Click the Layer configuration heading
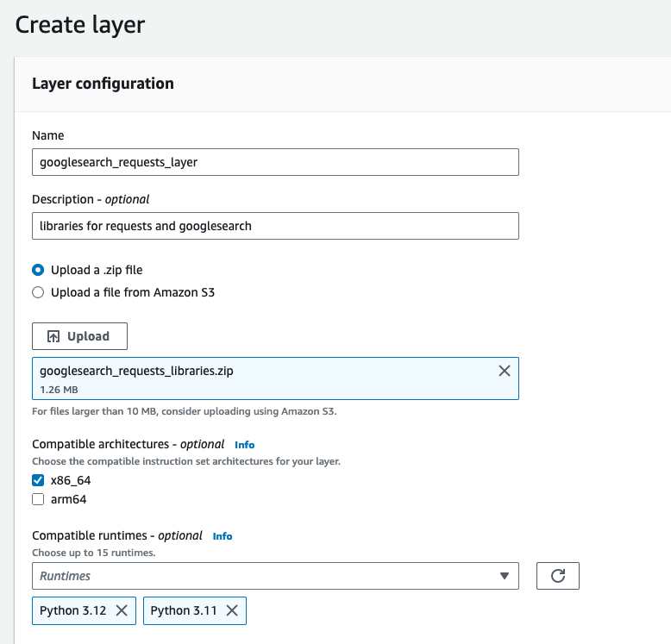This screenshot has height=644, width=671. [x=103, y=84]
